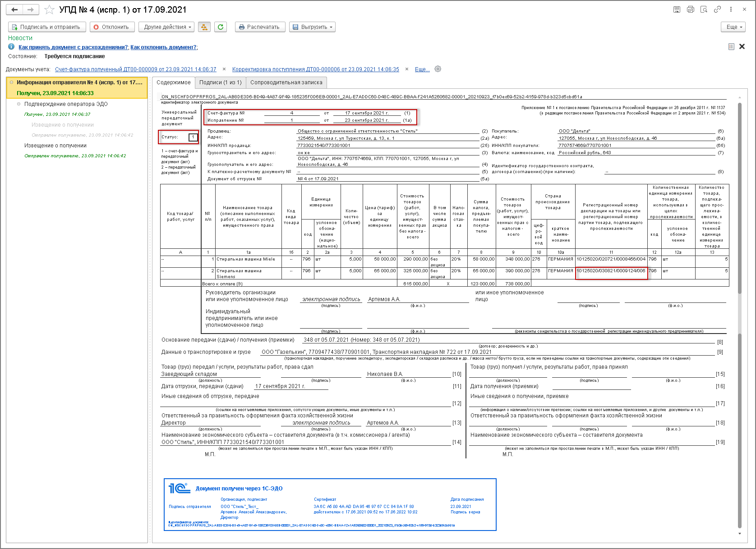The width and height of the screenshot is (756, 549).
Task: Click the blue info icon beside news links
Action: [x=11, y=47]
